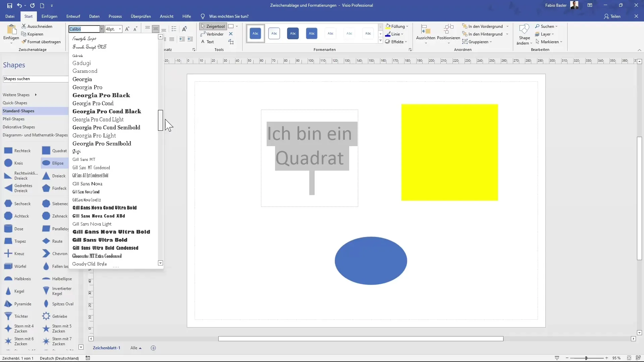Open the Überprüfen ribbon tab
644x362 pixels.
click(x=141, y=16)
